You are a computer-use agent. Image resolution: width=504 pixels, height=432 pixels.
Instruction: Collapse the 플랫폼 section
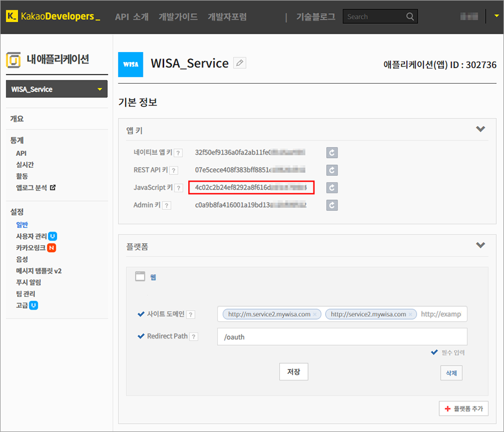(481, 245)
